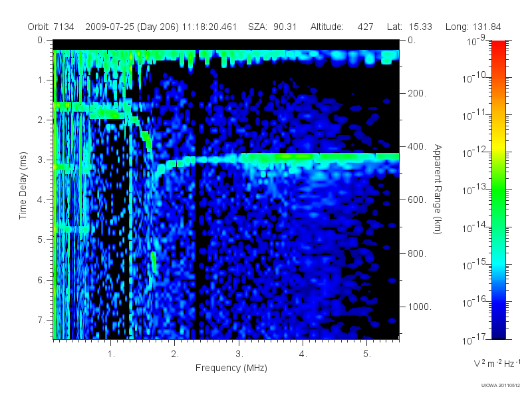This screenshot has width=532, height=399.
Task: Click the 6. tick label on time delay axis
Action: coord(41,280)
